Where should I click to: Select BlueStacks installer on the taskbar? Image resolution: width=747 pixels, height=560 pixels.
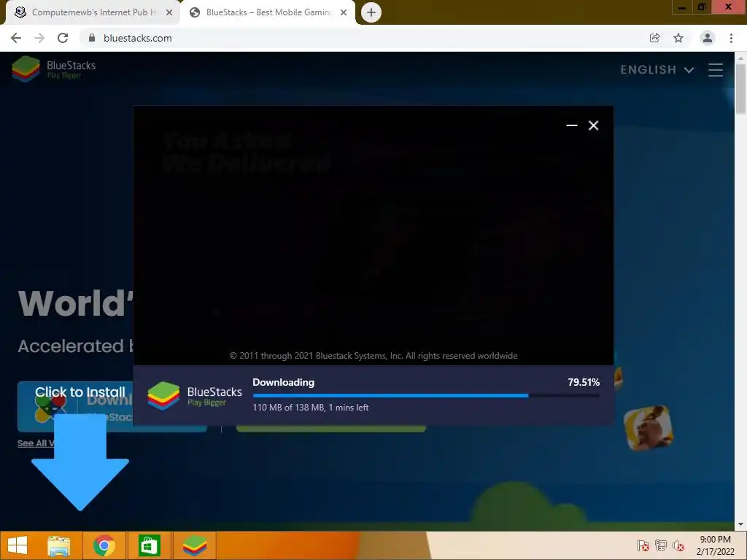194,545
